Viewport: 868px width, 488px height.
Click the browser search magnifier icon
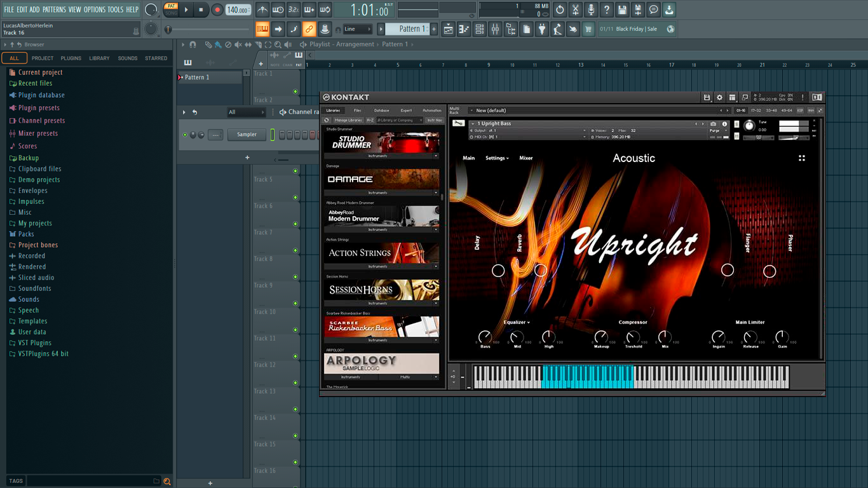(167, 481)
